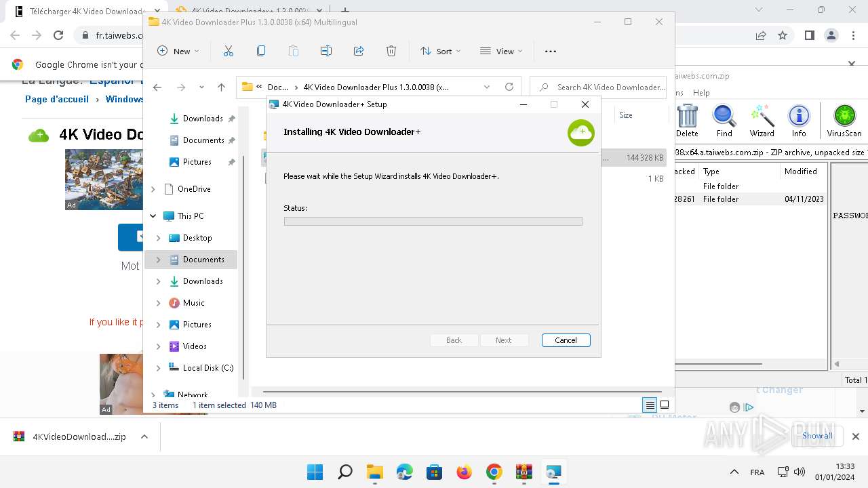Open Microsoft Edge from taskbar
This screenshot has width=868, height=488.
pos(404,472)
